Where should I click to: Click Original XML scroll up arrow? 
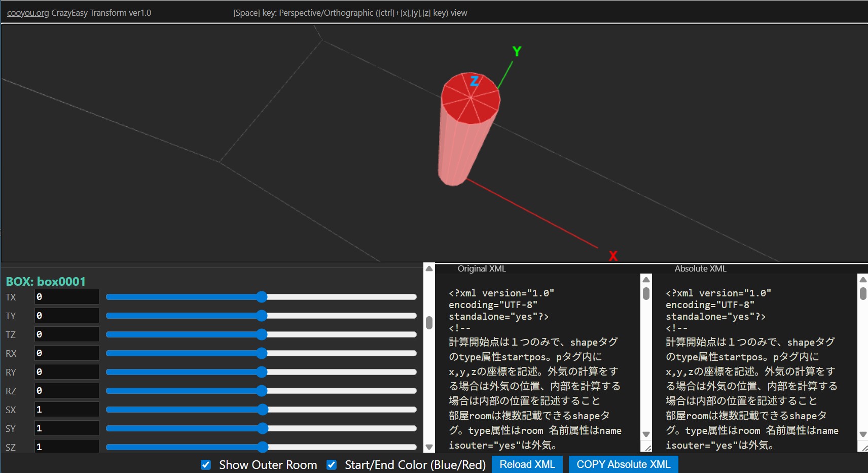tap(646, 280)
